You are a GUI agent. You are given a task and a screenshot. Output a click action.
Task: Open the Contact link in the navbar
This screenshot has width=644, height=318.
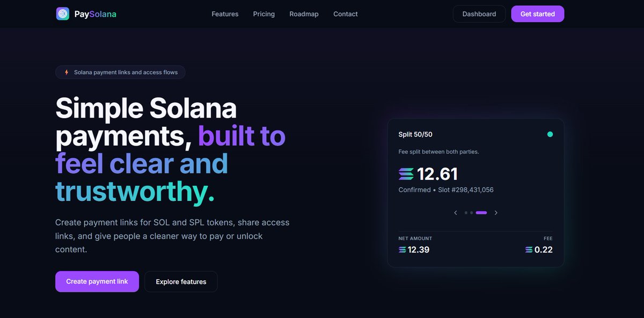(x=345, y=13)
